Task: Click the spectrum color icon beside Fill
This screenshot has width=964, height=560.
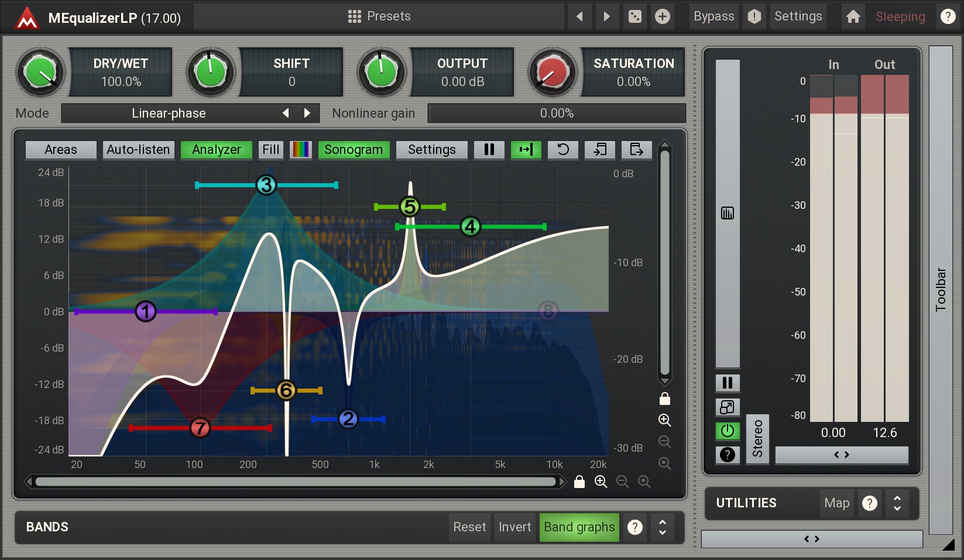Action: pyautogui.click(x=301, y=150)
